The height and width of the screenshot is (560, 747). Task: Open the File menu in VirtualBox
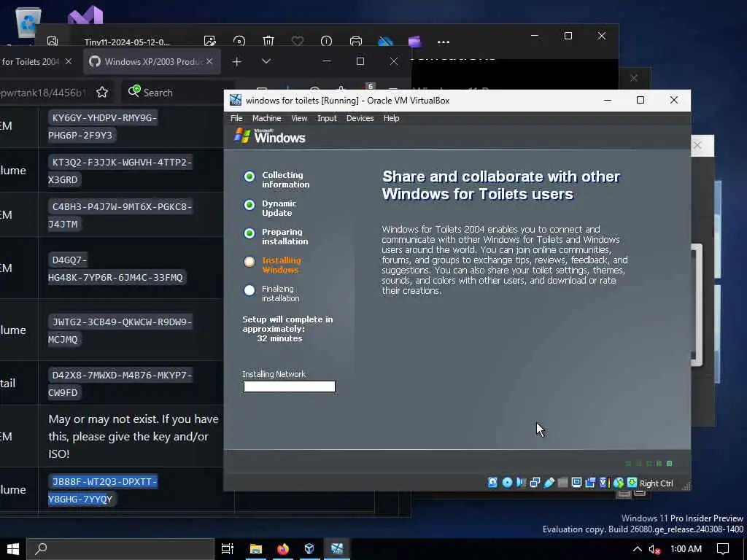click(x=236, y=118)
